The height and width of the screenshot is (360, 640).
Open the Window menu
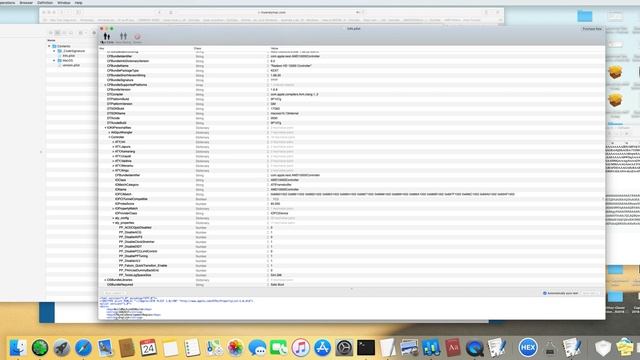click(x=64, y=2)
